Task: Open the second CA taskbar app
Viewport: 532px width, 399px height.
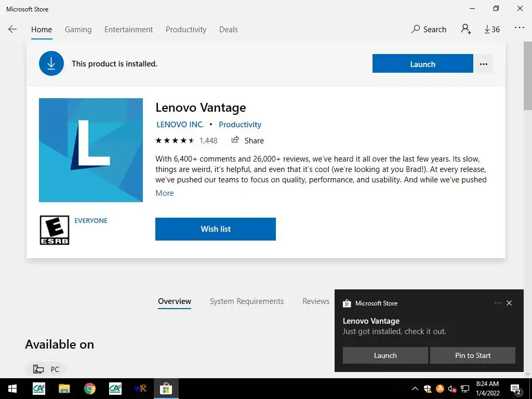Action: tap(115, 389)
